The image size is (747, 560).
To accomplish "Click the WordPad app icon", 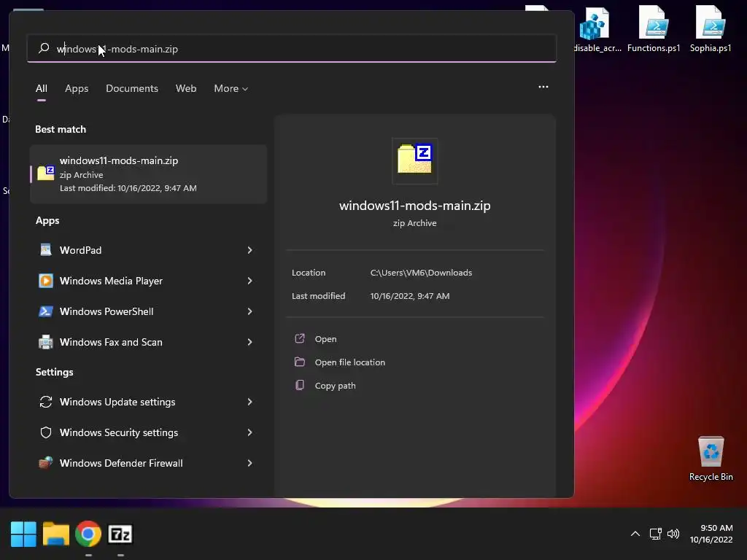I will tap(46, 250).
